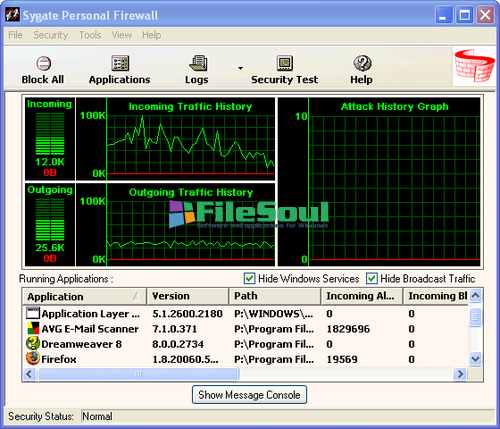Toggle Hide Windows Services checkbox
Image resolution: width=500 pixels, height=429 pixels.
point(249,278)
